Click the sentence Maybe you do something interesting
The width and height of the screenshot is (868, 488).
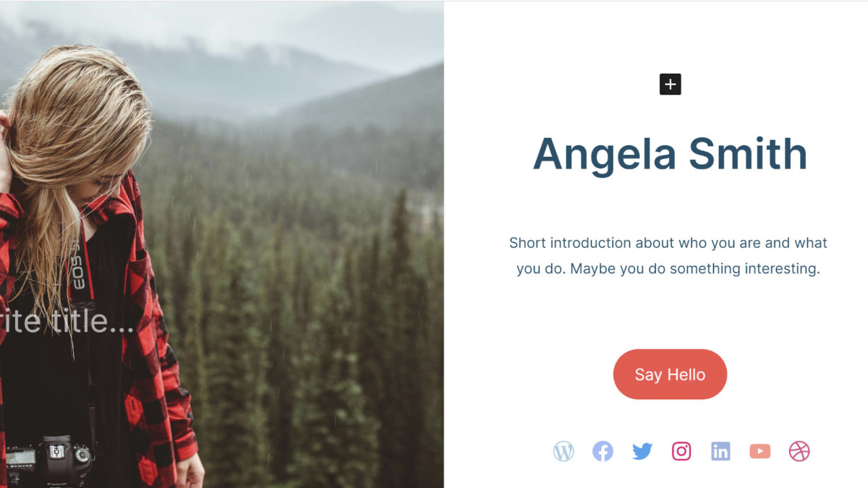(x=695, y=269)
